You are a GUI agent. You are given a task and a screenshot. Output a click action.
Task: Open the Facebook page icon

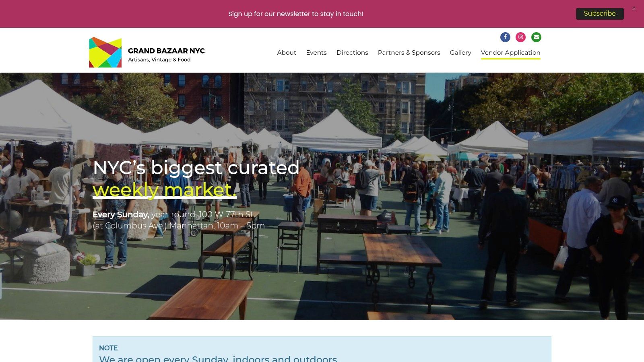pyautogui.click(x=505, y=37)
